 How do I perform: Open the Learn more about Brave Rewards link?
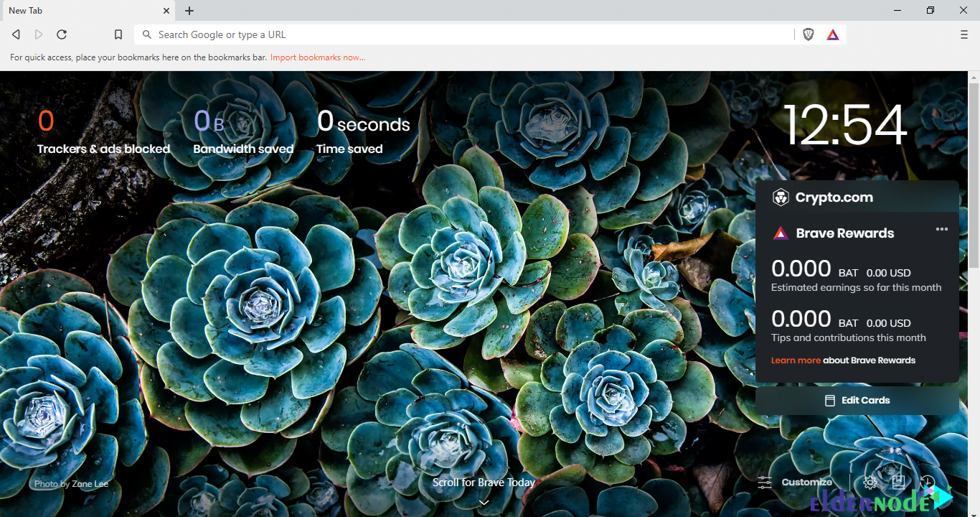tap(796, 360)
